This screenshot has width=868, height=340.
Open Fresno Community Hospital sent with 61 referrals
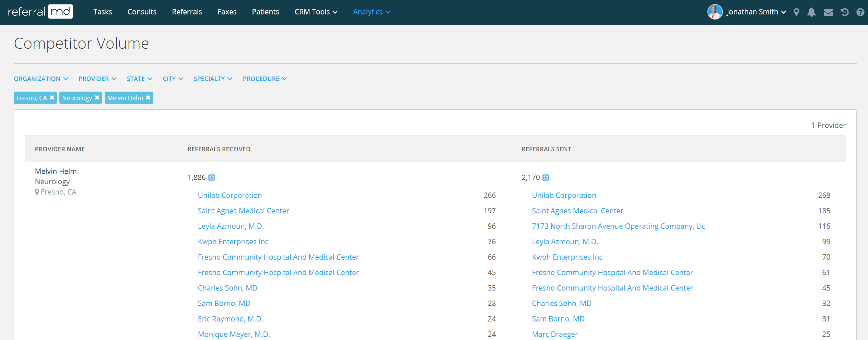pyautogui.click(x=612, y=272)
